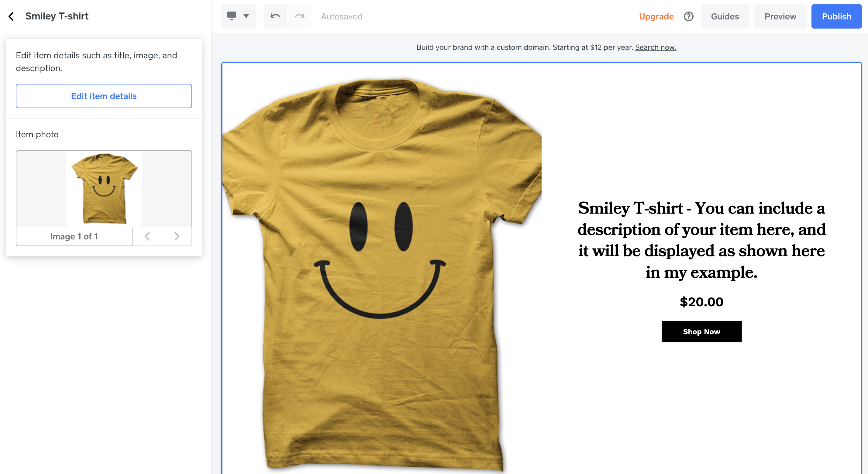This screenshot has height=474, width=868.
Task: Open the help question mark icon
Action: point(688,16)
